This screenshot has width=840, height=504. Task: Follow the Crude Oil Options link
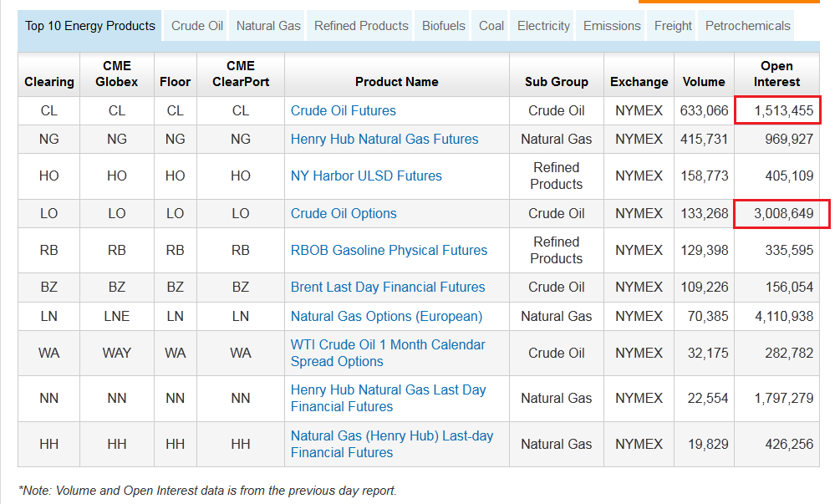[344, 213]
